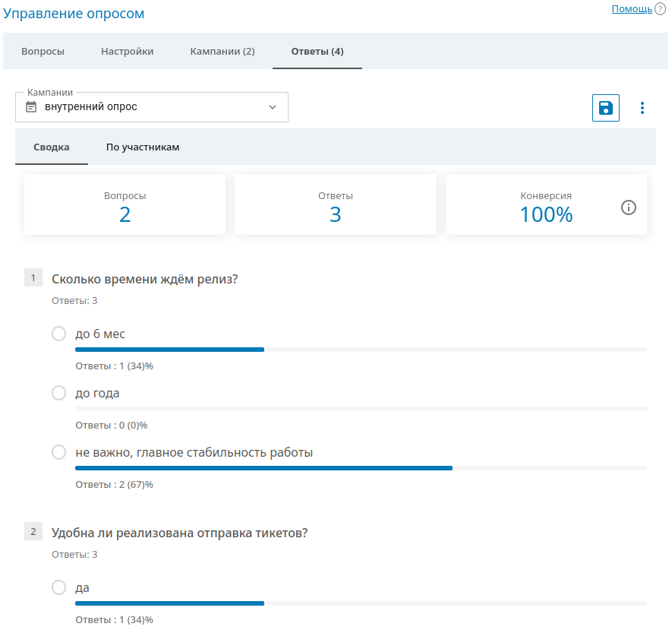Viewport: 672px width, 633px height.
Task: Click 'Ответы : 0 (0)%' statistic
Action: 112,426
